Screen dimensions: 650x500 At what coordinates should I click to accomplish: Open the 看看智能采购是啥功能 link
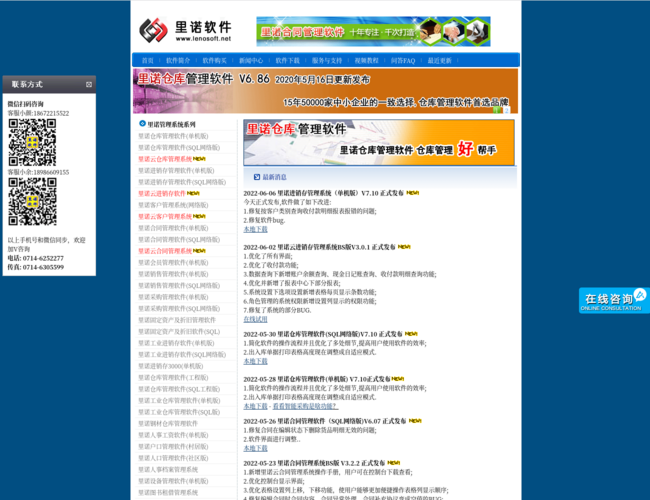click(x=305, y=406)
